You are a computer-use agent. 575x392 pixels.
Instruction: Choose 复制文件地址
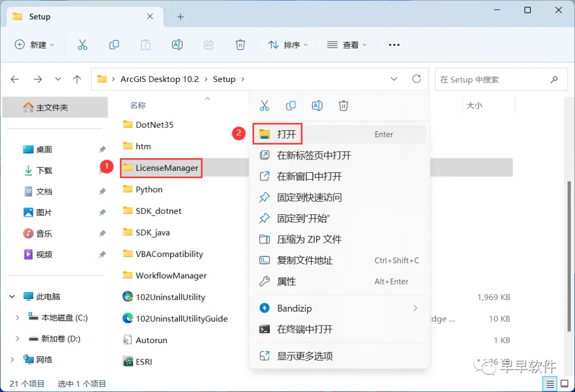[x=339, y=261]
